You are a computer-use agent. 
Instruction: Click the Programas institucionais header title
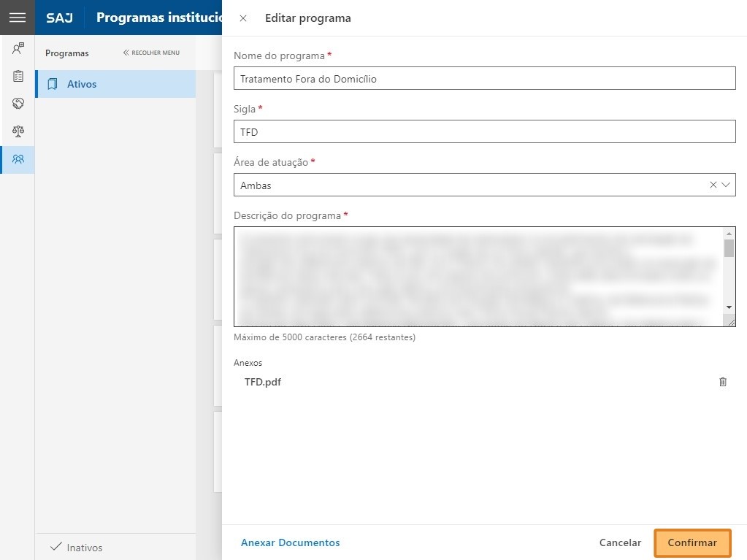point(159,18)
